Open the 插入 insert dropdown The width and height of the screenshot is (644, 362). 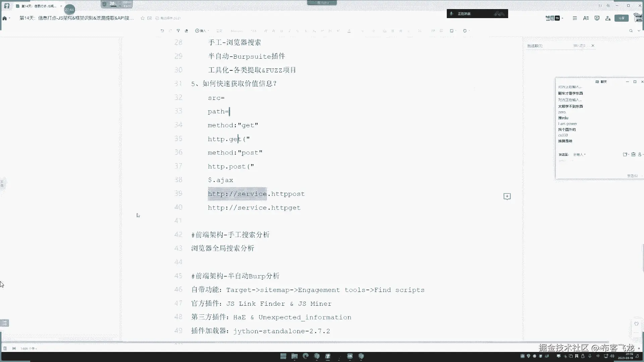coord(202,31)
